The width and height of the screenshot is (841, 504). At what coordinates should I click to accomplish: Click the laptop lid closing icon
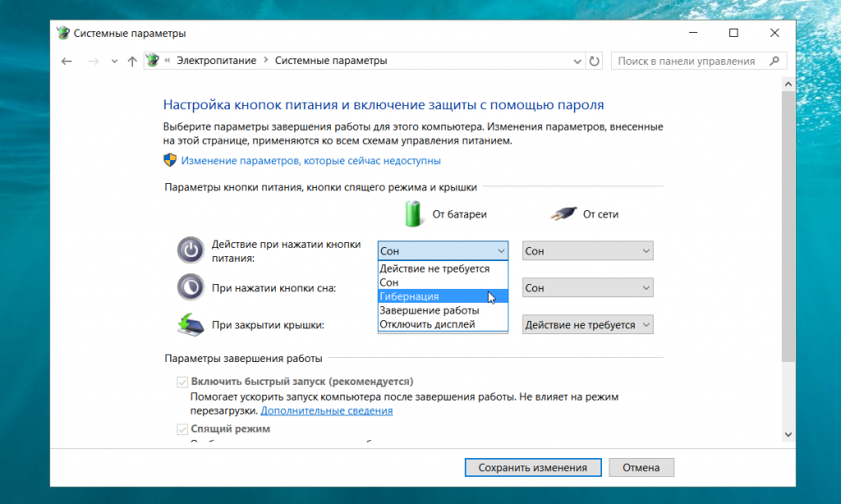(191, 324)
